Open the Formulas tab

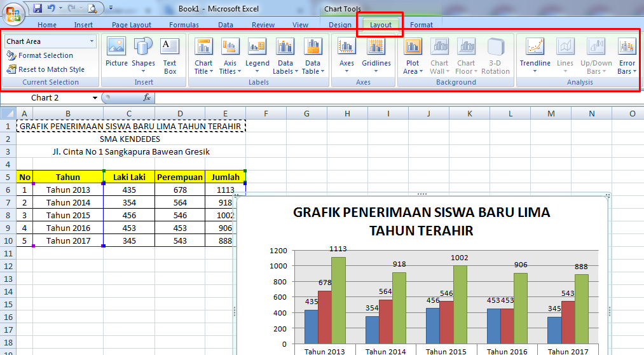(184, 25)
